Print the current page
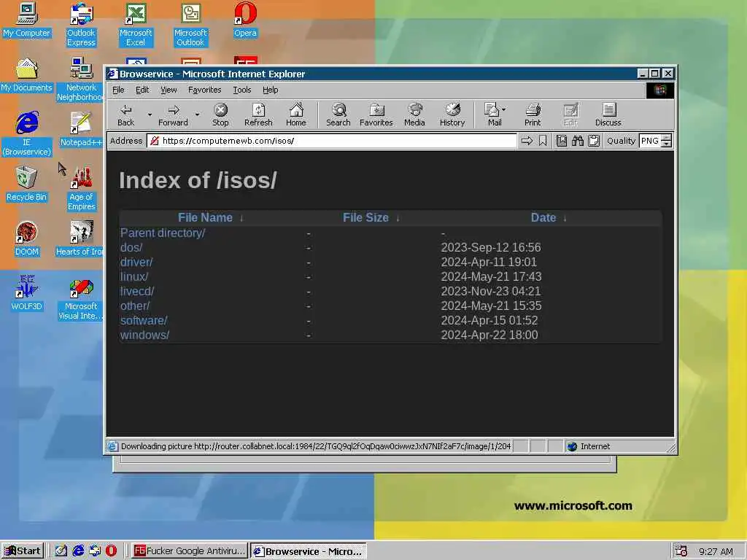The width and height of the screenshot is (747, 560). tap(533, 114)
